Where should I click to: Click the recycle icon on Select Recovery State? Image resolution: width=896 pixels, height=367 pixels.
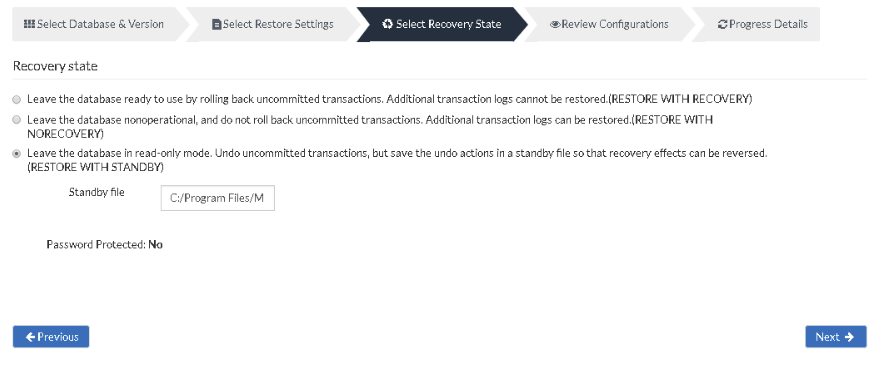pyautogui.click(x=387, y=24)
